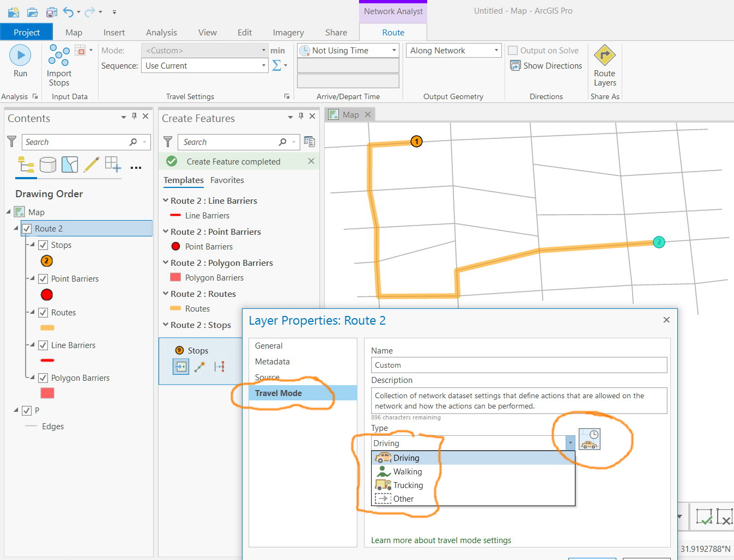Screen dimensions: 734x560
Task: Open the Project tab
Action: pyautogui.click(x=27, y=32)
